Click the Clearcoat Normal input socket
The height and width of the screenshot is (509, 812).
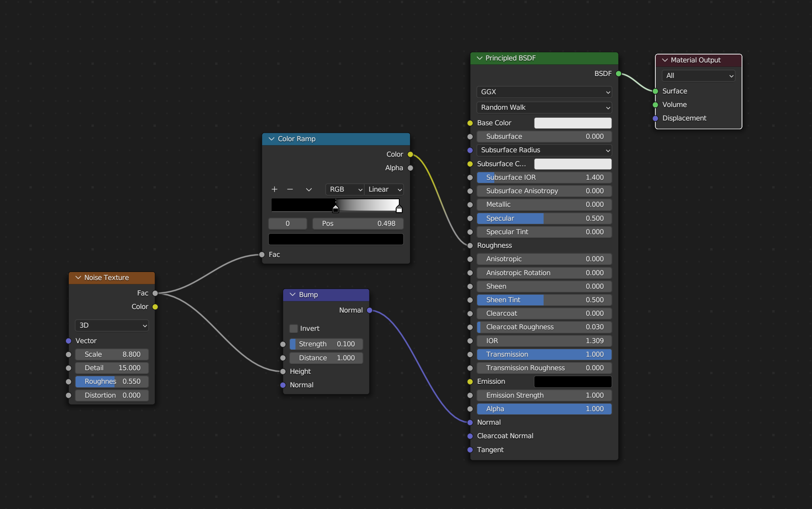(x=470, y=436)
